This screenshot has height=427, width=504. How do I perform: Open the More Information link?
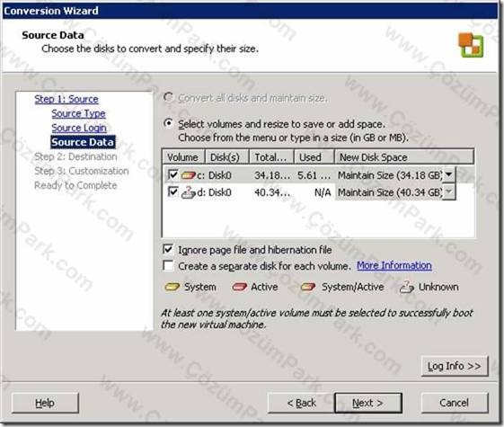394,265
